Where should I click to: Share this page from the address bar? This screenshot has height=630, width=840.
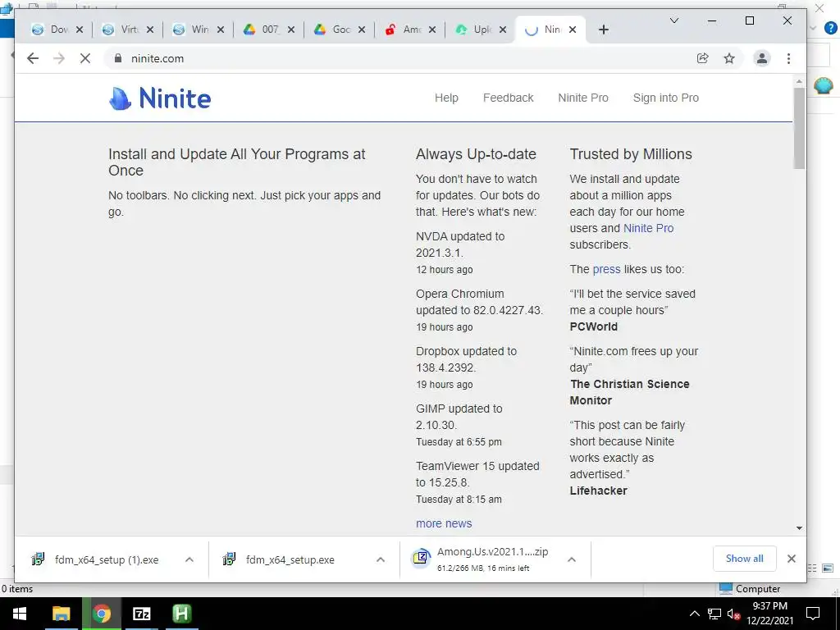(x=703, y=58)
